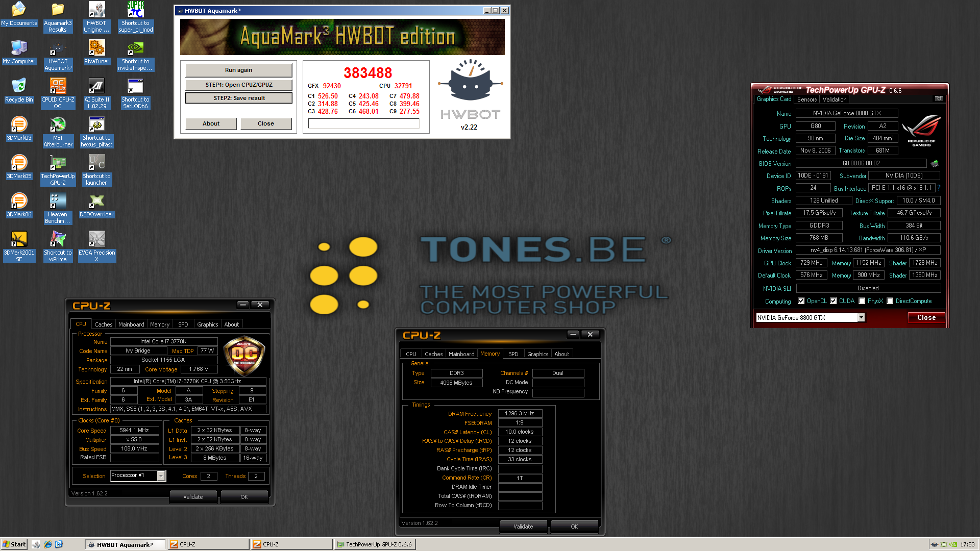Launch Heaven Benchmark desktop icon
Screen dimensions: 980x551
pyautogui.click(x=58, y=208)
